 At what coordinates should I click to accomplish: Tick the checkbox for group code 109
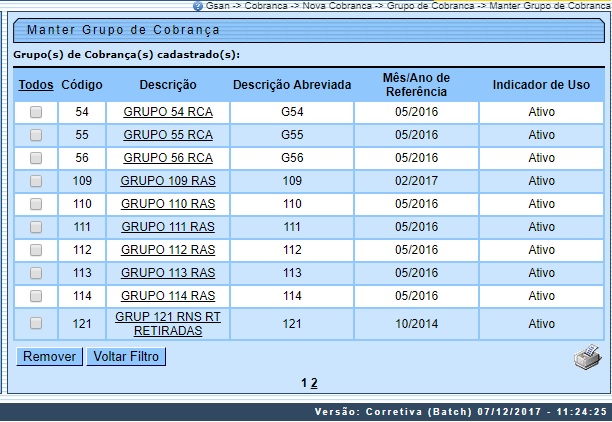point(36,181)
